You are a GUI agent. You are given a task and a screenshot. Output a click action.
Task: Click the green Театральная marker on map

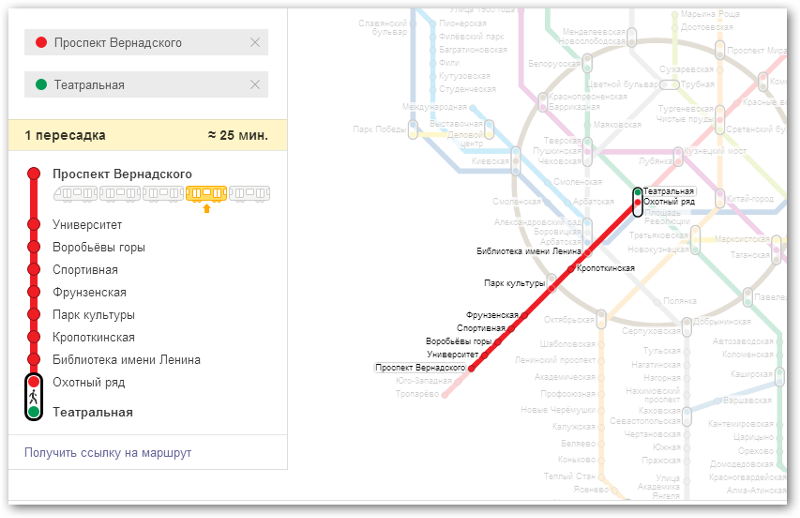tap(638, 191)
